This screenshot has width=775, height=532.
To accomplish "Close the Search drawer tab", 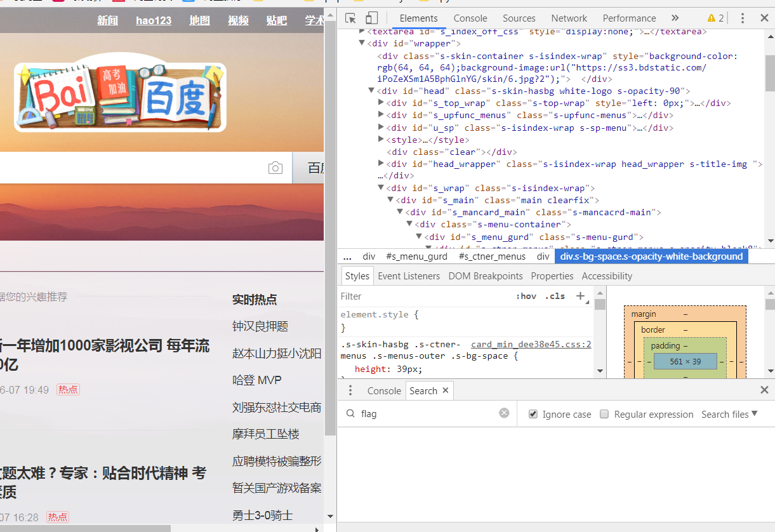I will click(x=446, y=390).
